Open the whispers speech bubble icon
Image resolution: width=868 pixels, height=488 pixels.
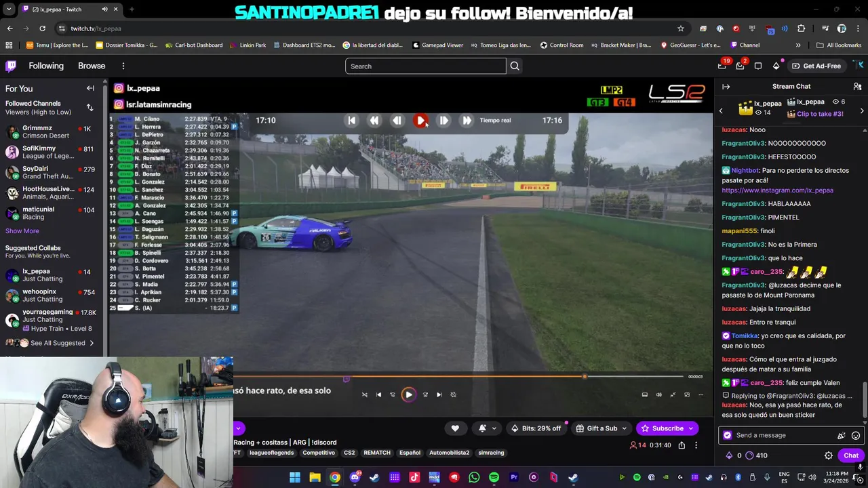[758, 66]
